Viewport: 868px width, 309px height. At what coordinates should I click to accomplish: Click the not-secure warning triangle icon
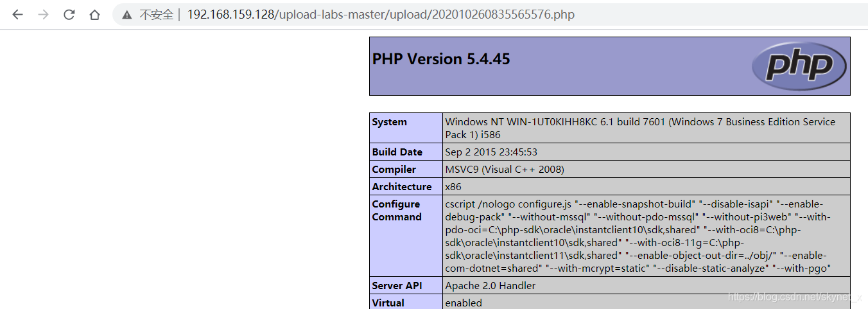click(128, 14)
